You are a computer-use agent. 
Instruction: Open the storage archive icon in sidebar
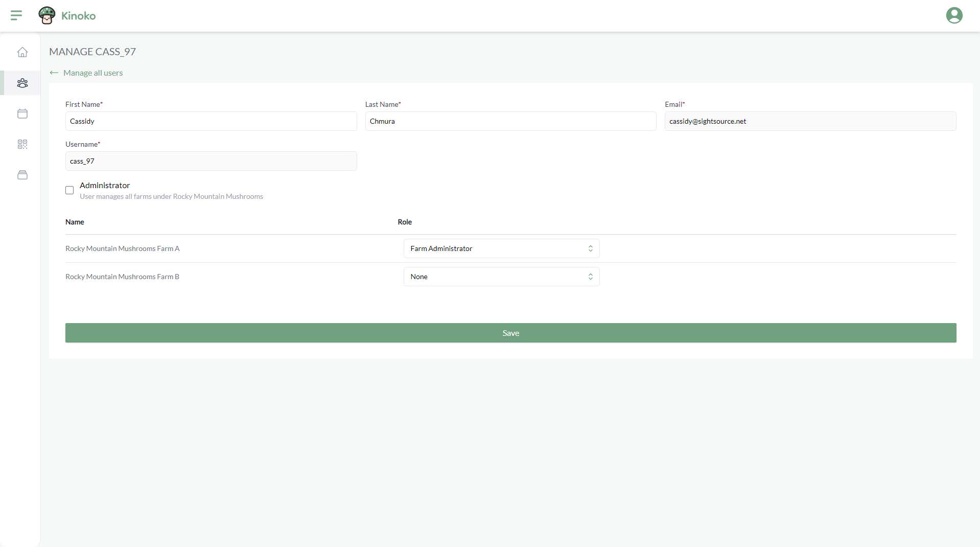pyautogui.click(x=22, y=174)
